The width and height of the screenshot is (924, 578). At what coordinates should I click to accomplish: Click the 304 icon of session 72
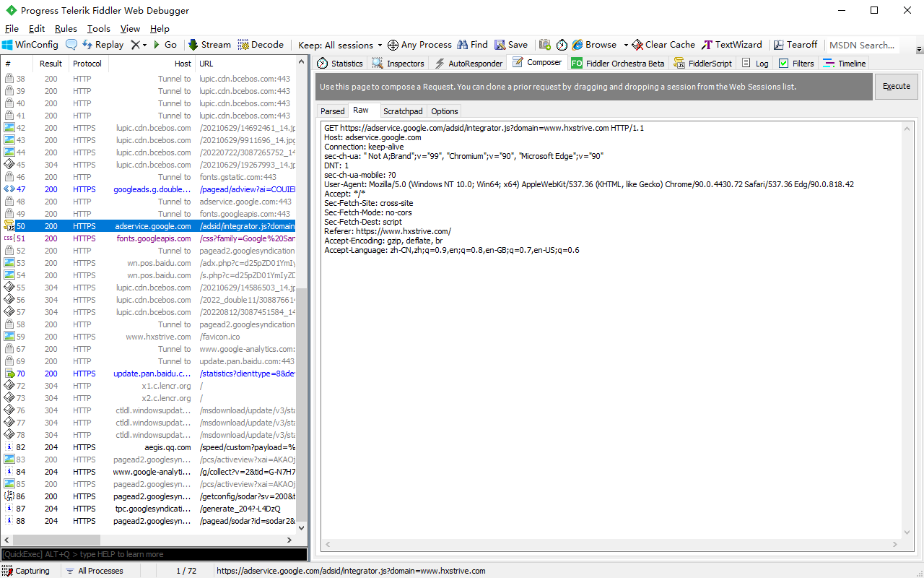click(9, 386)
